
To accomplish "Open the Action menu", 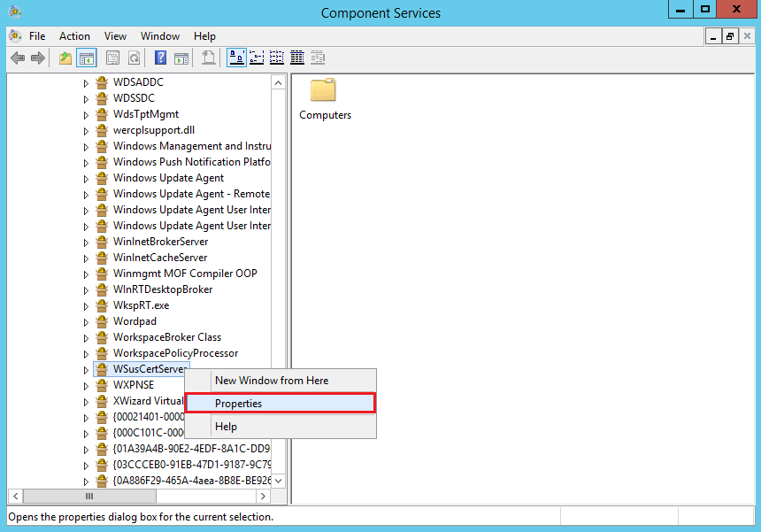I will click(x=74, y=36).
